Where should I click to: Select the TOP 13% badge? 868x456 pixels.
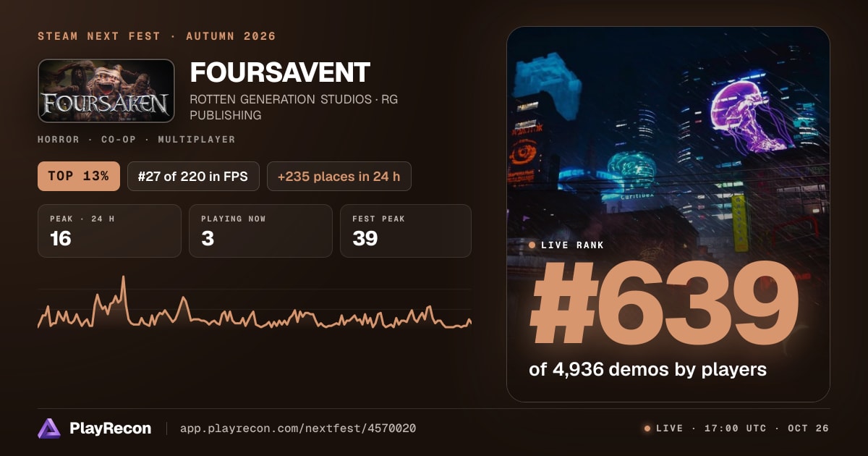(x=79, y=176)
